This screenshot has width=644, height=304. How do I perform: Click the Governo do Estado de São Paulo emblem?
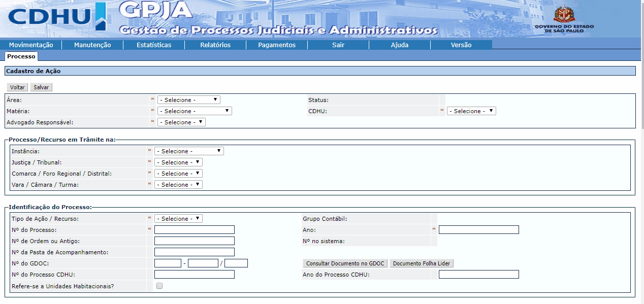pos(564,20)
